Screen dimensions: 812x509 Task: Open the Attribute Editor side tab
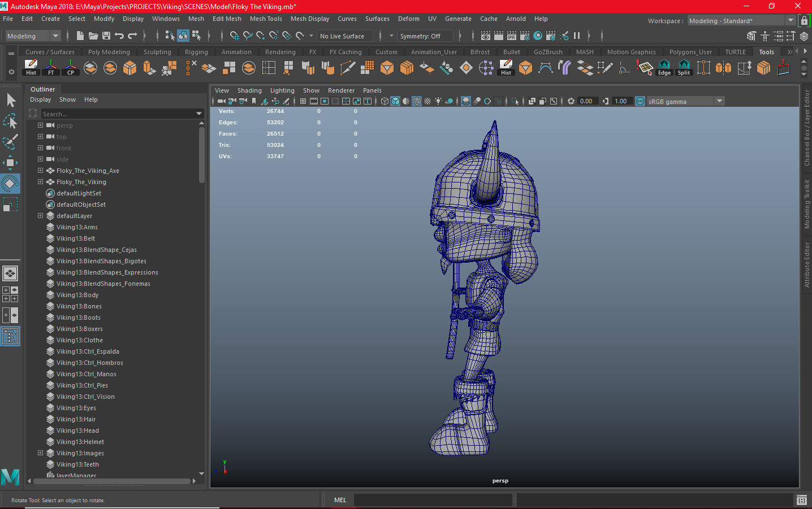point(807,265)
